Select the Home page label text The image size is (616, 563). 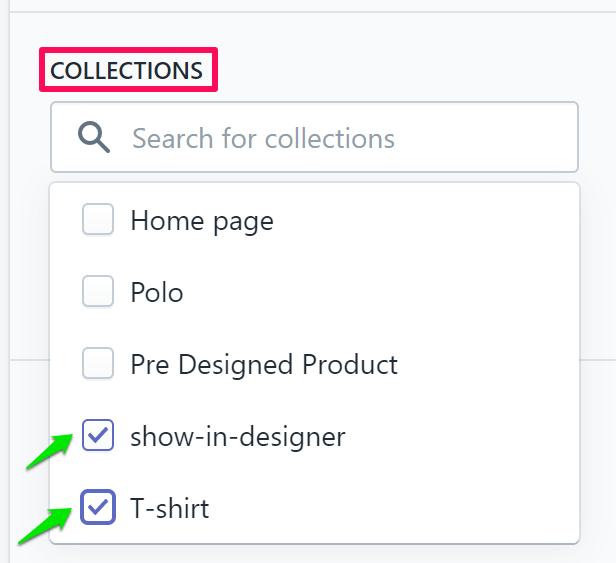(x=202, y=220)
